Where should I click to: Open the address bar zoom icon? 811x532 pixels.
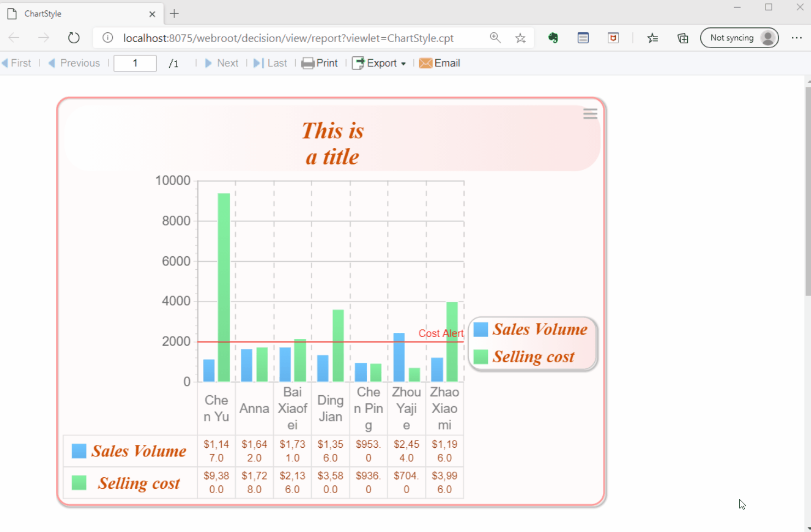[x=496, y=38]
